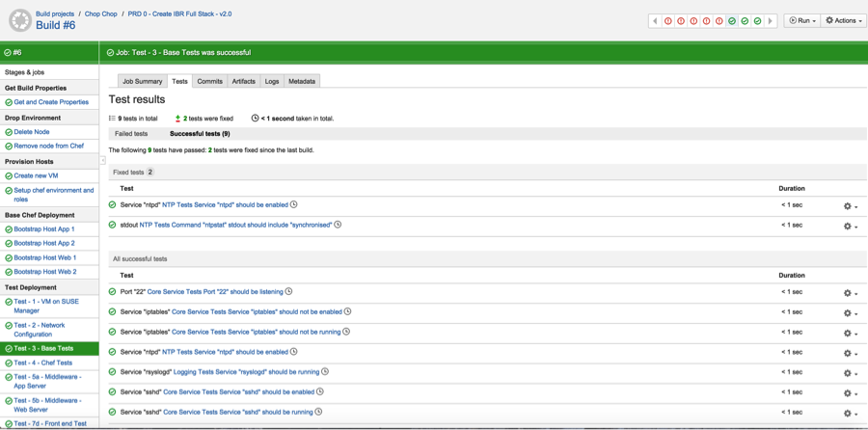Show the Failed tests list
The height and width of the screenshot is (430, 868).
point(131,134)
